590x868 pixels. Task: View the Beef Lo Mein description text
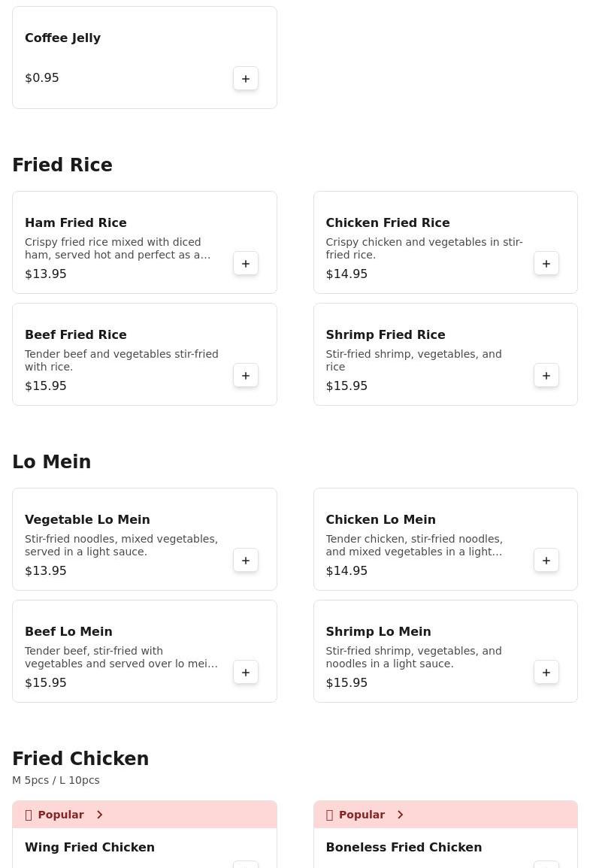[x=121, y=658]
